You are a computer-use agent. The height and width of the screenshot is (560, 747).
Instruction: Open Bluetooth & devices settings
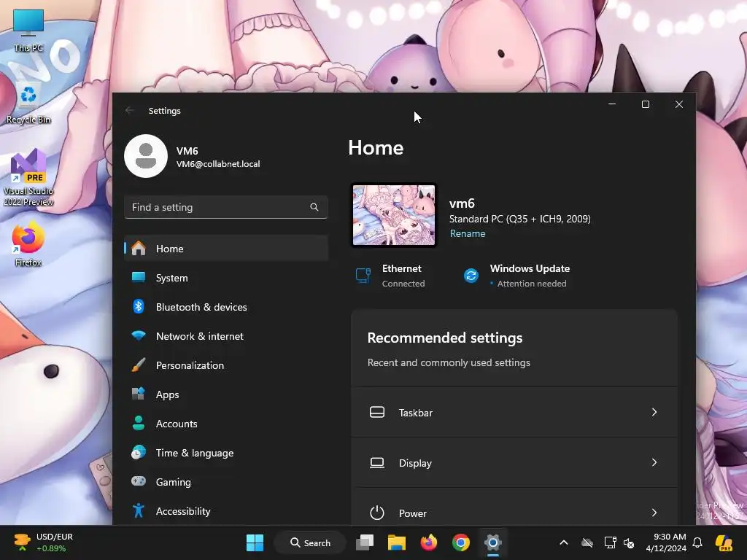pos(226,307)
